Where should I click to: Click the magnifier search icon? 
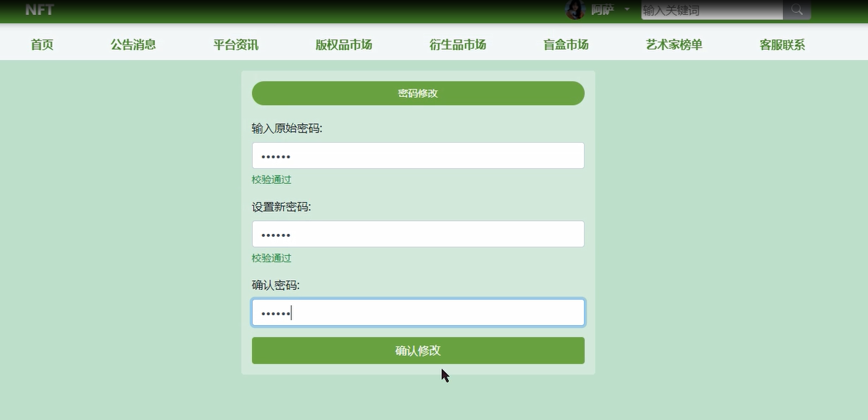(x=797, y=10)
